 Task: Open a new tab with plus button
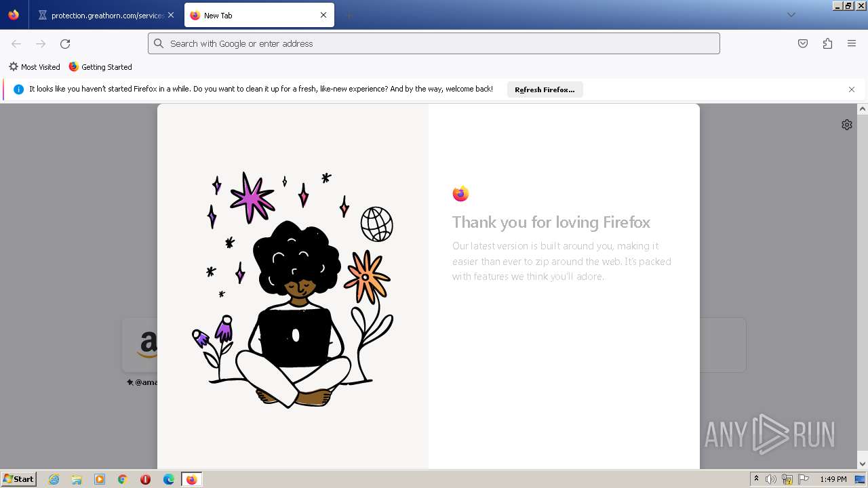tap(349, 15)
